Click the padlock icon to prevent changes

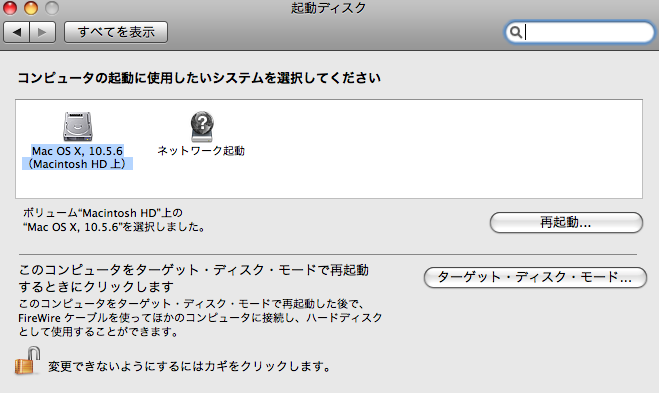click(28, 361)
